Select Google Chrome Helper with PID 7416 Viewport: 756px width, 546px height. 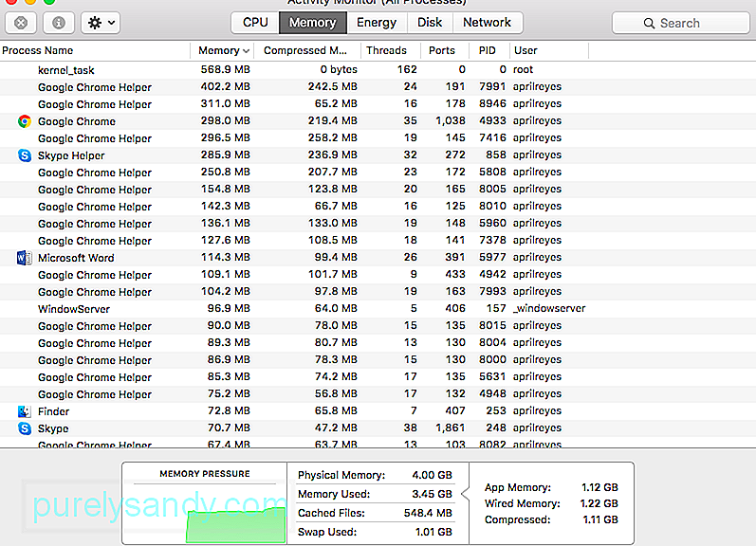[378, 138]
